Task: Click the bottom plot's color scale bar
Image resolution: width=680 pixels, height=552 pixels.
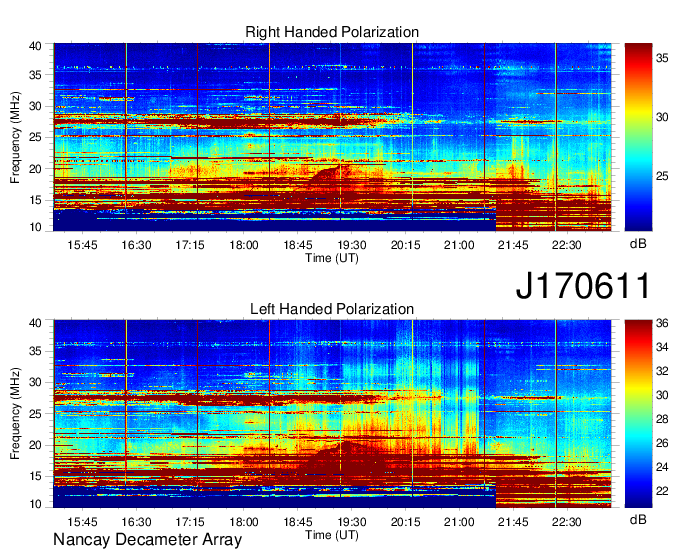Action: (x=638, y=414)
